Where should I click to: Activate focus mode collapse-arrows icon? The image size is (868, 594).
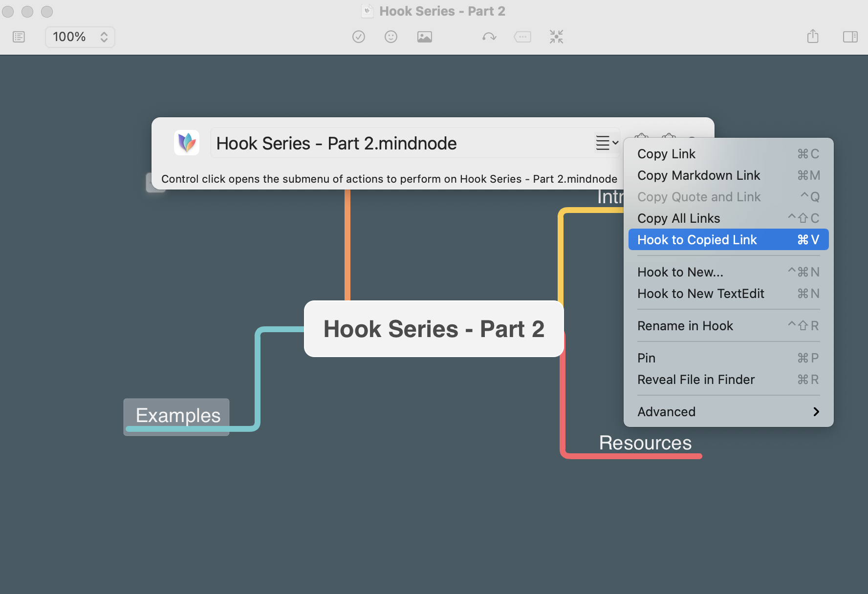click(556, 37)
